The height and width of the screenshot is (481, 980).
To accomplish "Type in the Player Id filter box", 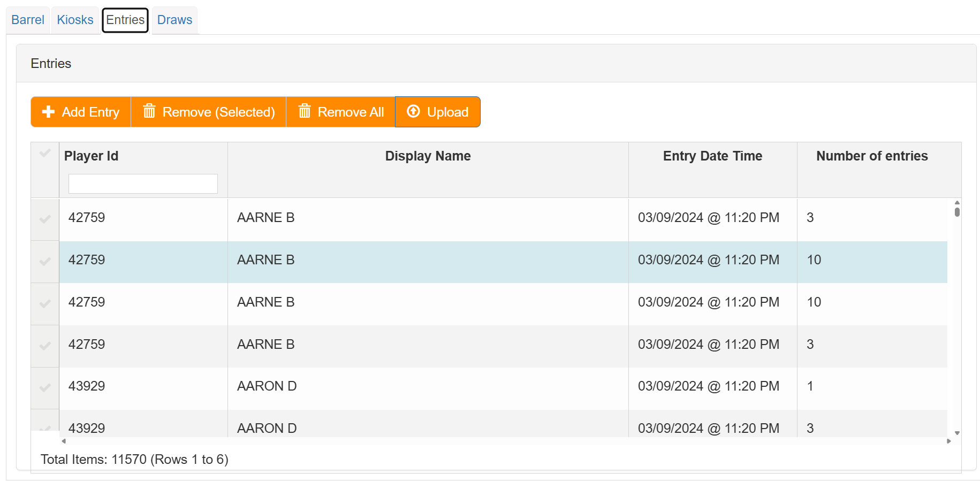I will pos(143,184).
